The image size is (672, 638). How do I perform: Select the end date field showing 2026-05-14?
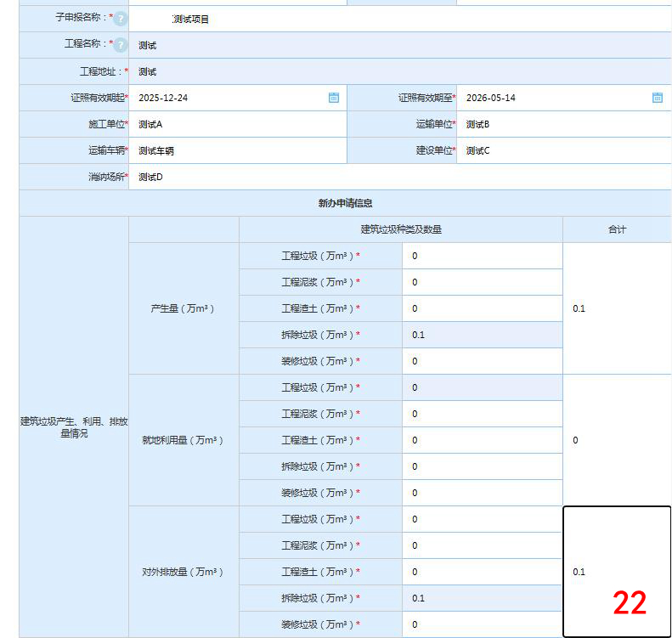coord(552,98)
